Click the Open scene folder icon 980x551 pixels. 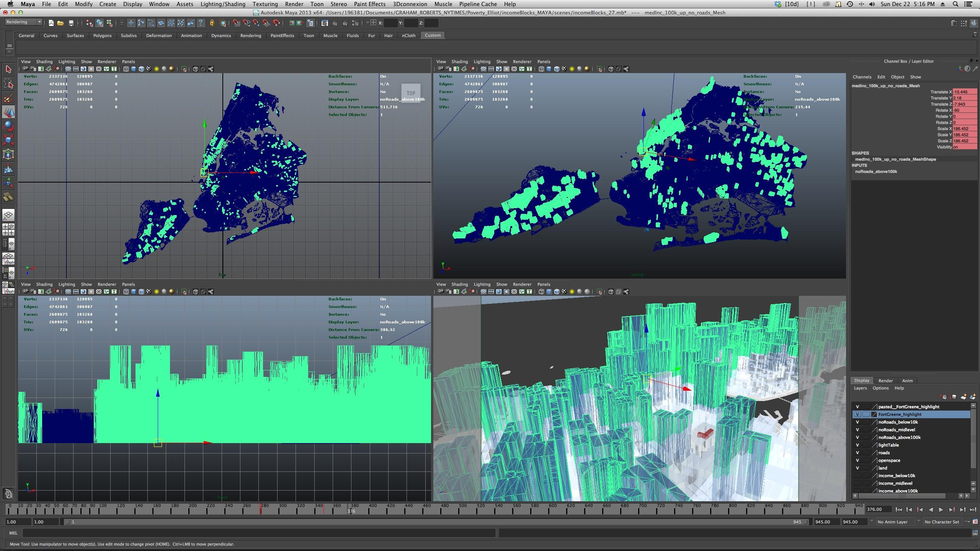(x=60, y=23)
